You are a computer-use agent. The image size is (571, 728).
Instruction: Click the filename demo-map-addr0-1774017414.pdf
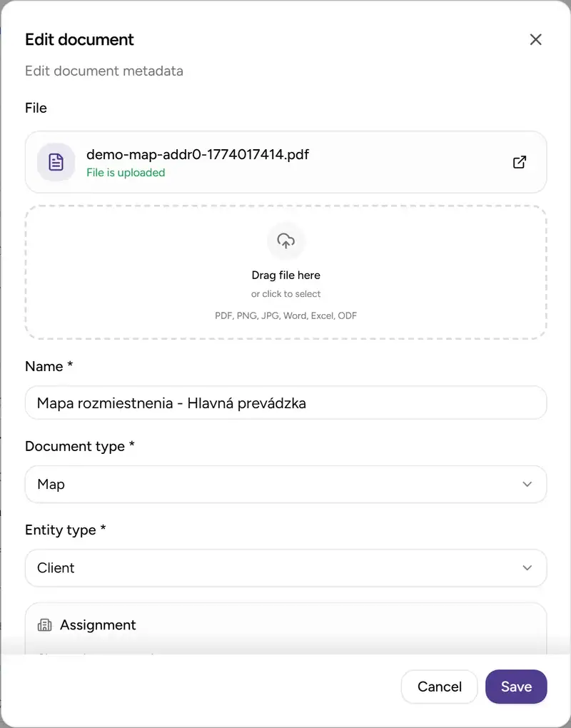point(197,153)
